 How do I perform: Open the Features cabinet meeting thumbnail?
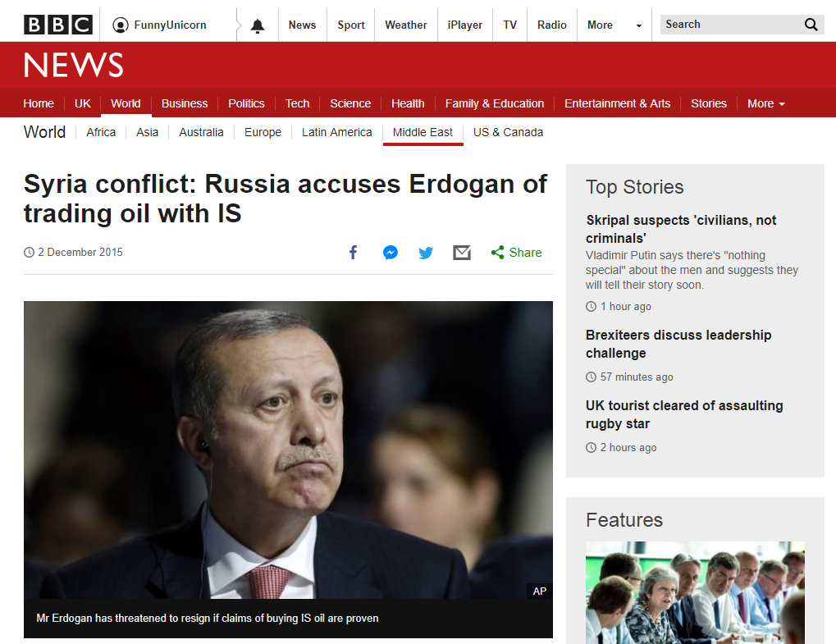tap(695, 592)
